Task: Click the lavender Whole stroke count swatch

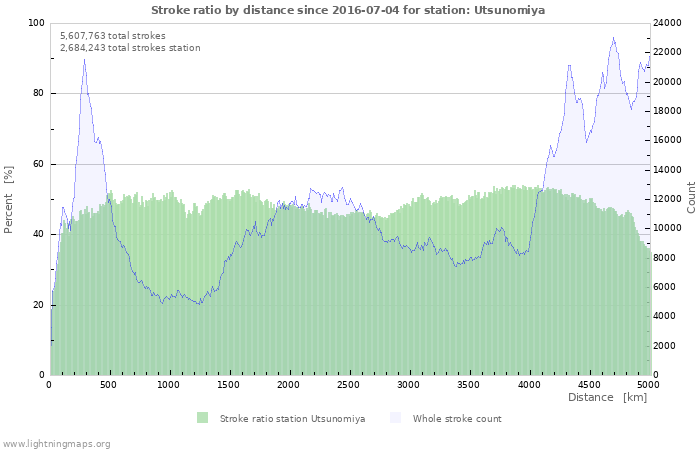Action: tap(395, 418)
